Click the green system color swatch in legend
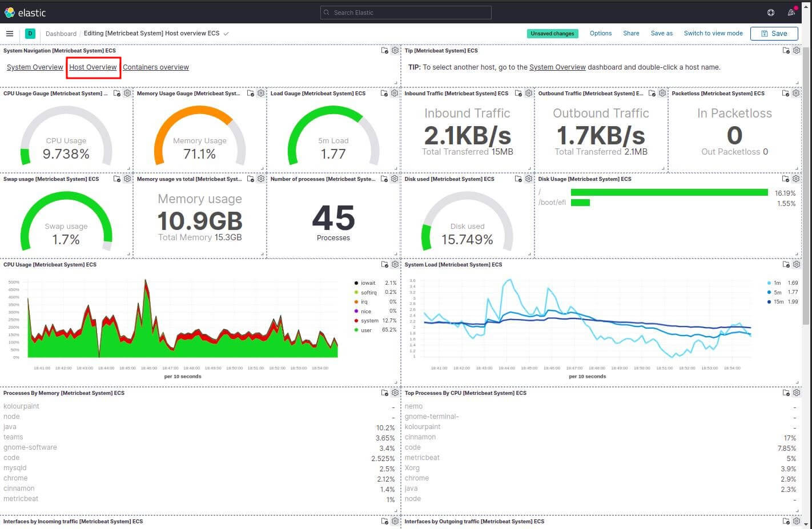 pos(356,321)
